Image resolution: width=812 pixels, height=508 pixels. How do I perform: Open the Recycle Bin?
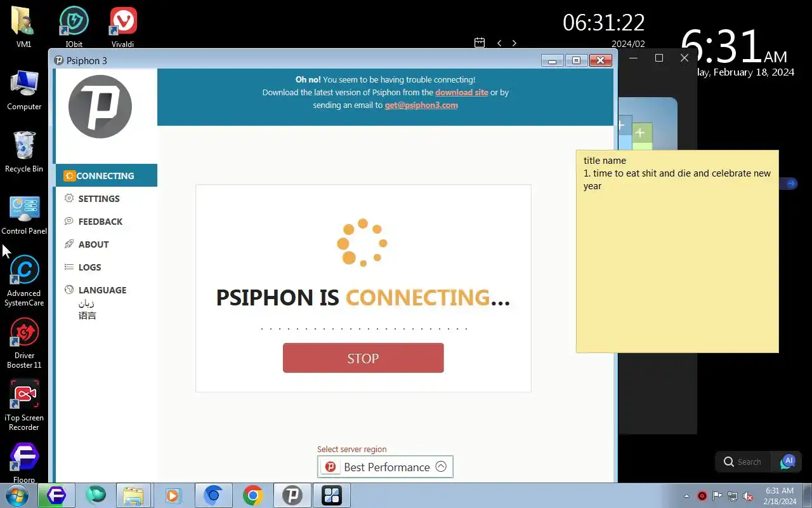coord(24,152)
